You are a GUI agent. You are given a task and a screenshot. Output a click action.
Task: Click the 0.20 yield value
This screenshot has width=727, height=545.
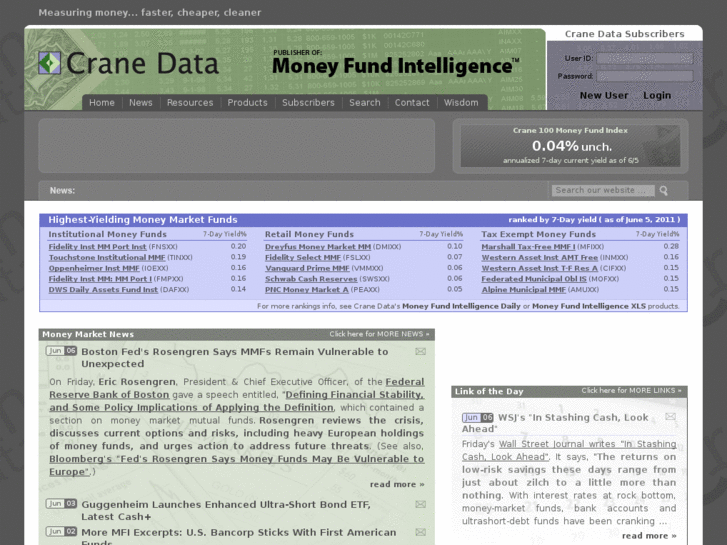[238, 246]
